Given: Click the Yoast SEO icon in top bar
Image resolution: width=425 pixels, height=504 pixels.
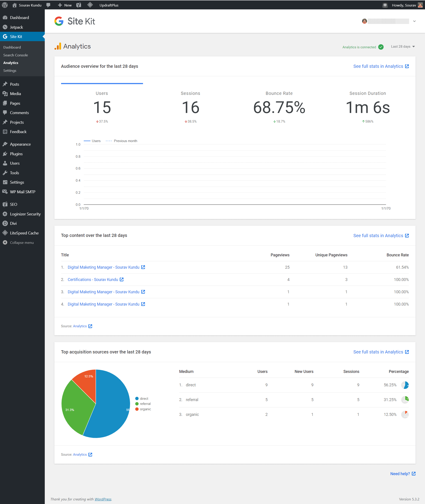Looking at the screenshot, I should tap(79, 5).
